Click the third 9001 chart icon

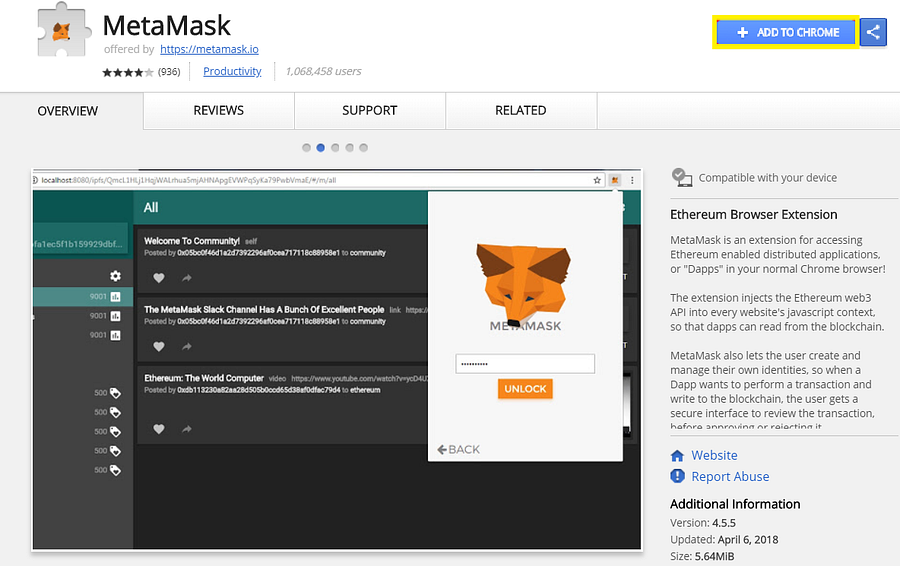coord(115,335)
